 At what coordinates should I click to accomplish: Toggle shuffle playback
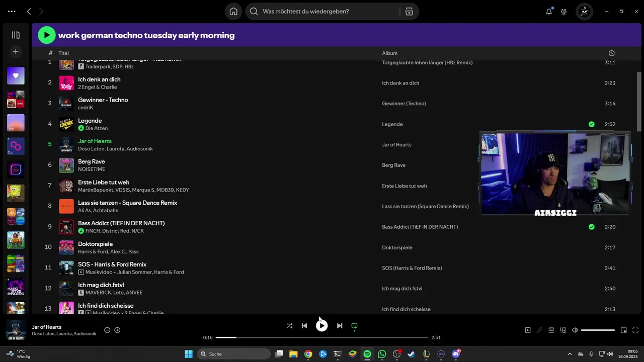pos(289,326)
